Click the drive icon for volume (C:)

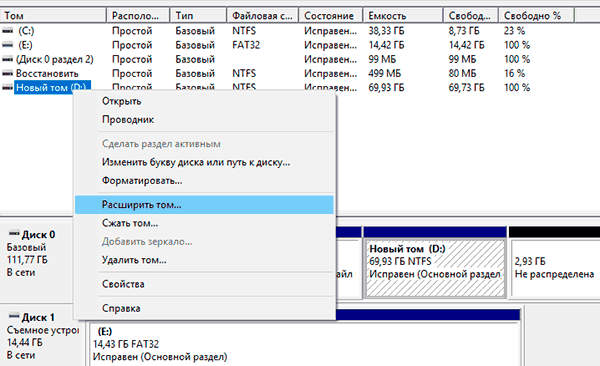click(x=8, y=31)
